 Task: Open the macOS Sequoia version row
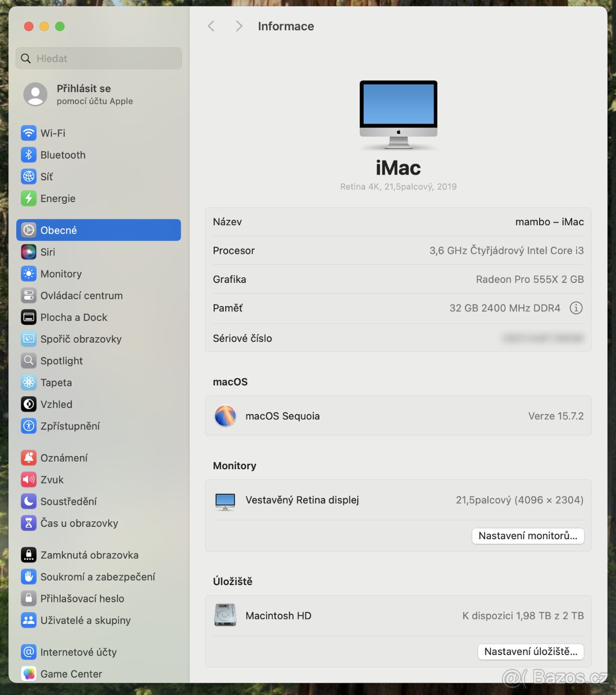pos(398,416)
